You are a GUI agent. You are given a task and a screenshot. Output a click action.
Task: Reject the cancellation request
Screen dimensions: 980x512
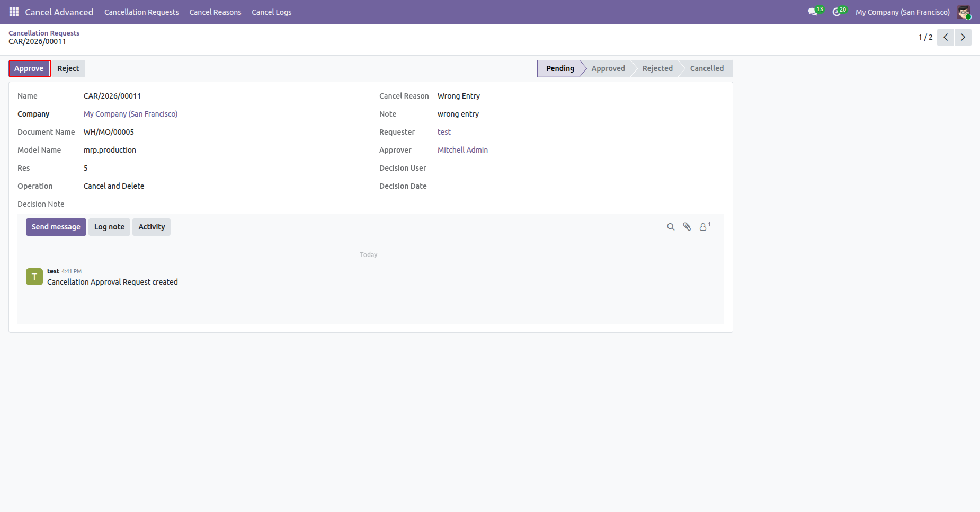(68, 68)
